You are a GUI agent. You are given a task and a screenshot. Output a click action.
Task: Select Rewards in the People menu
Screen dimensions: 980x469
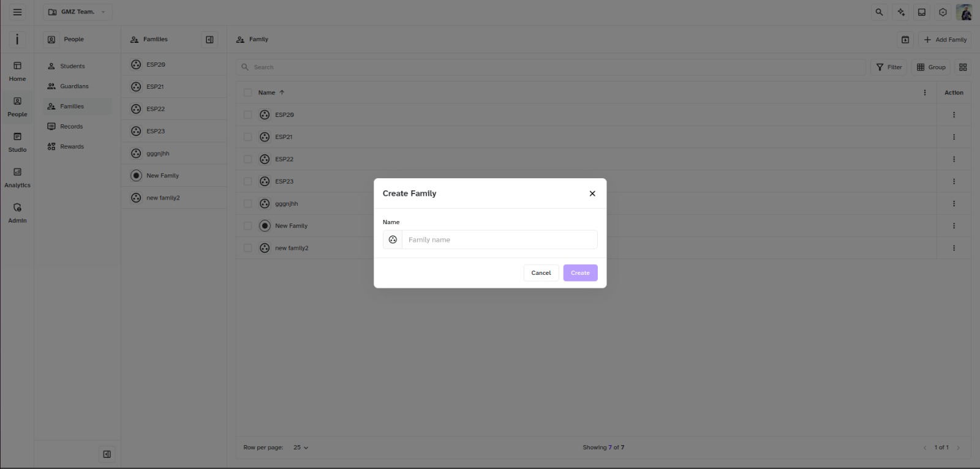77,147
